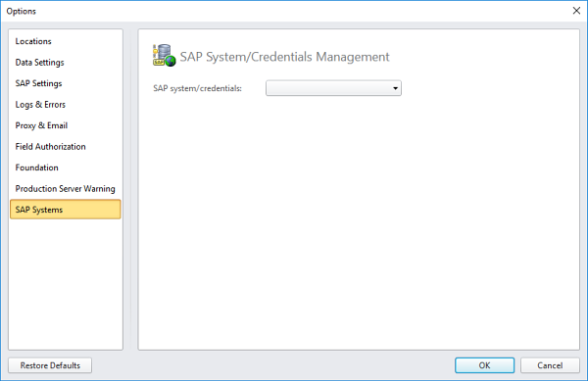Show Production Server Warning settings
The width and height of the screenshot is (588, 381).
66,188
